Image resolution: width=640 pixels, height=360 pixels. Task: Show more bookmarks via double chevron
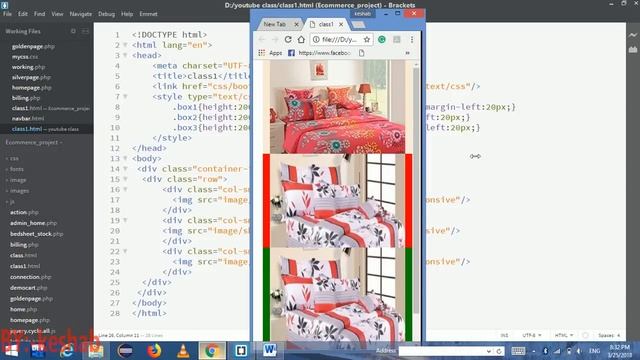(x=407, y=53)
